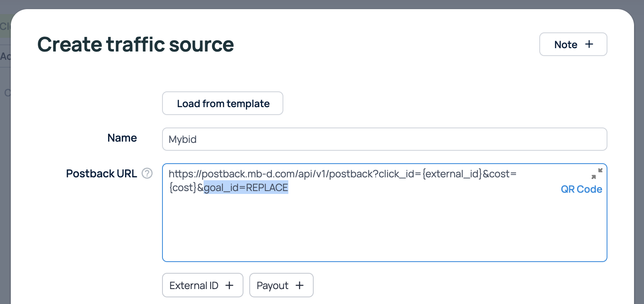644x304 pixels.
Task: Click the {cost} macro on second URL line
Action: click(182, 188)
